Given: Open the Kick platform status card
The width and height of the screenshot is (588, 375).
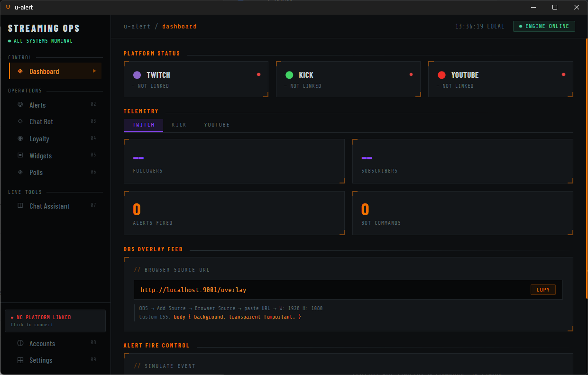Looking at the screenshot, I should (x=348, y=79).
